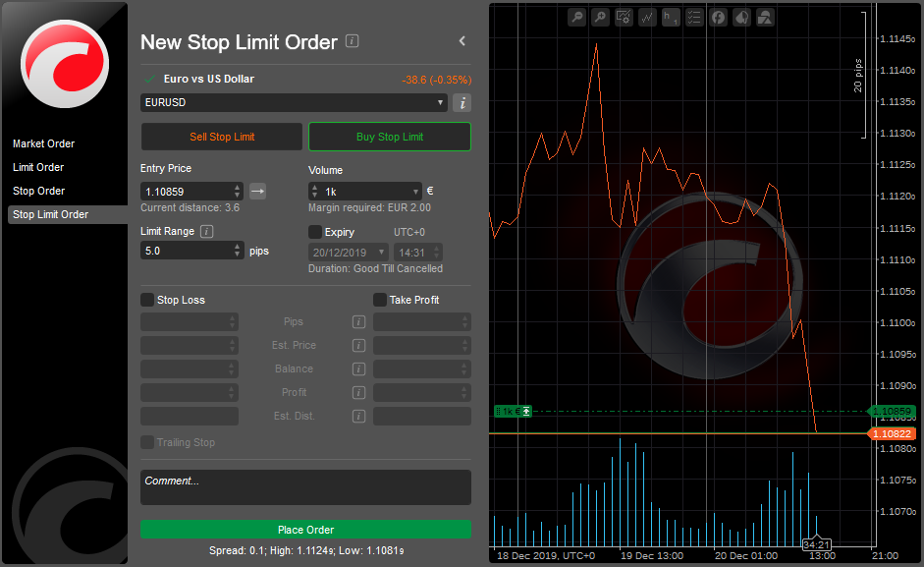Choose the Sell Stop Limit button
Viewport: 924px width, 567px height.
point(222,137)
